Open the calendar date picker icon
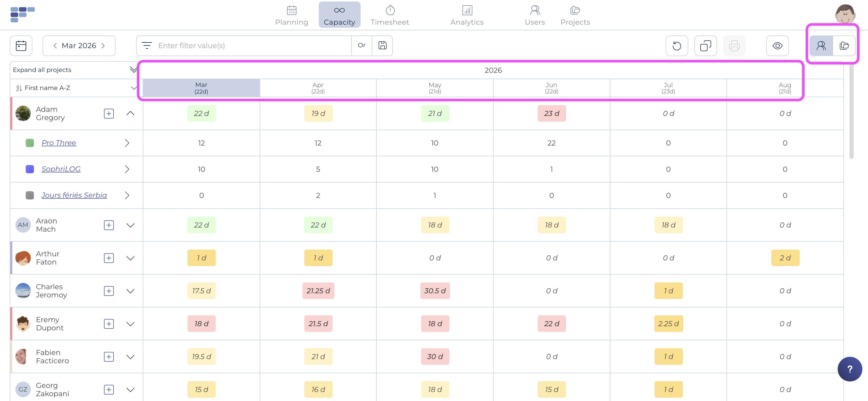 [21, 45]
